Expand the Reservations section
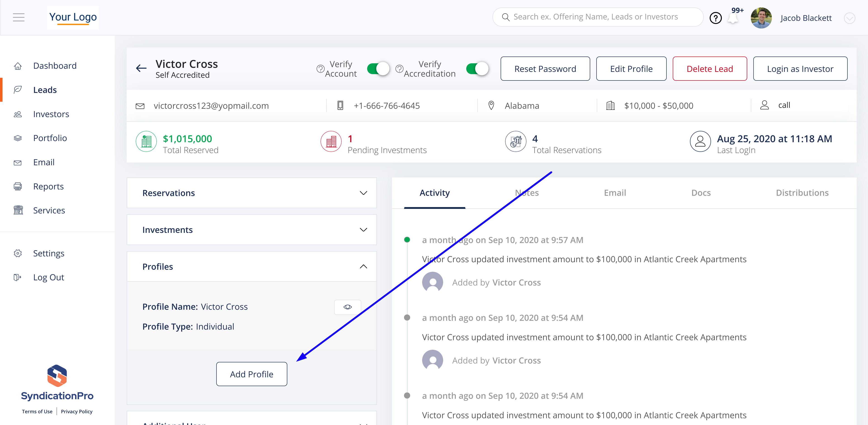 click(363, 193)
